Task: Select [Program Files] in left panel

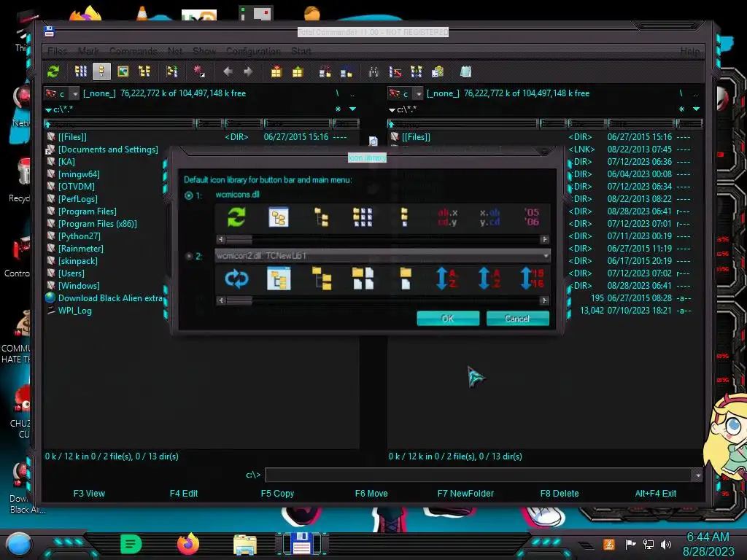Action: click(88, 211)
